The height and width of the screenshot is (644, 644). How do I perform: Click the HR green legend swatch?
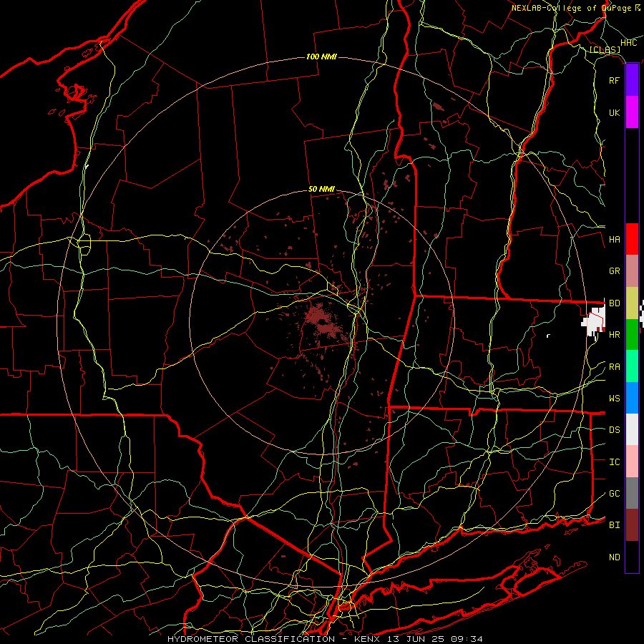(632, 335)
